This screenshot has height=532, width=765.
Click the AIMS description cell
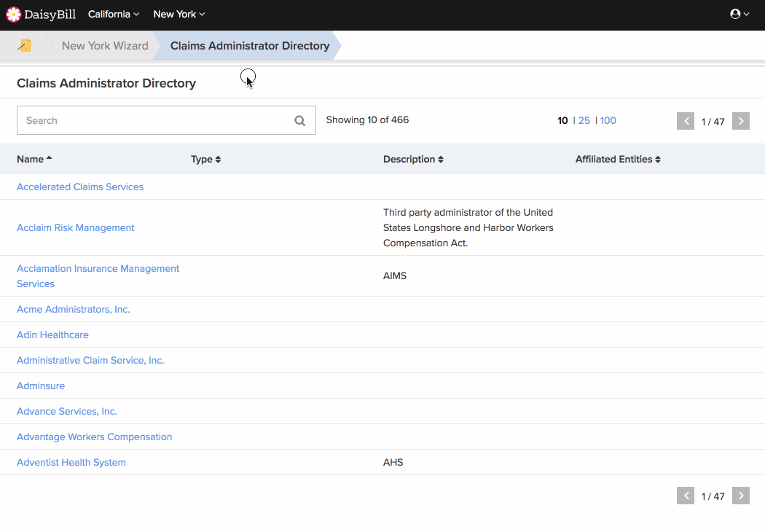395,275
